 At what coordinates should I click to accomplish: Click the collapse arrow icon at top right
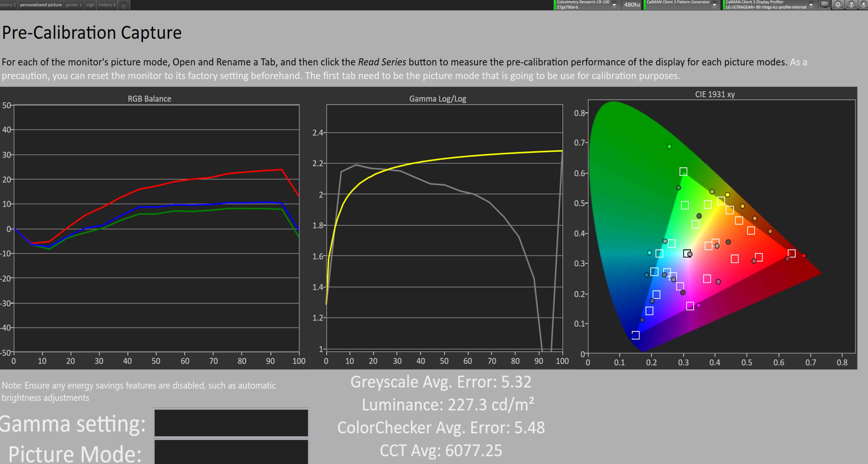(x=864, y=4)
